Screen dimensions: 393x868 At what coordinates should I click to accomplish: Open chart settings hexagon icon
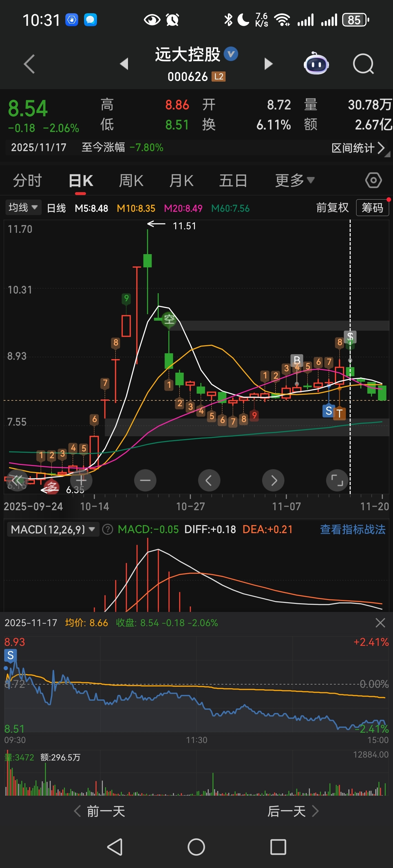[373, 181]
